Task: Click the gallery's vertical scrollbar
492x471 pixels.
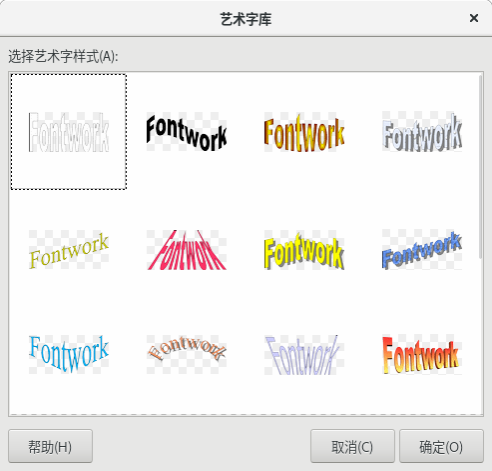Action: 480,167
